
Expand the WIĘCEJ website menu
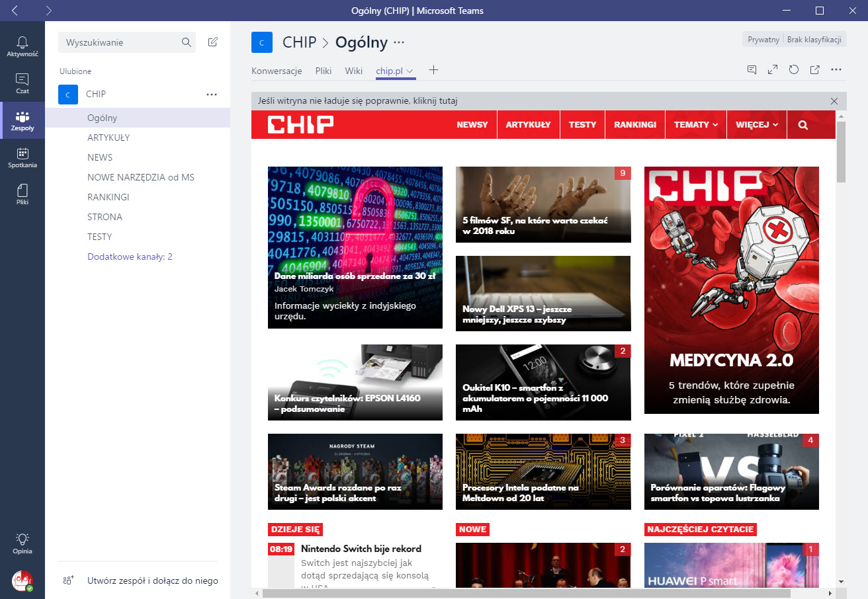pos(757,124)
